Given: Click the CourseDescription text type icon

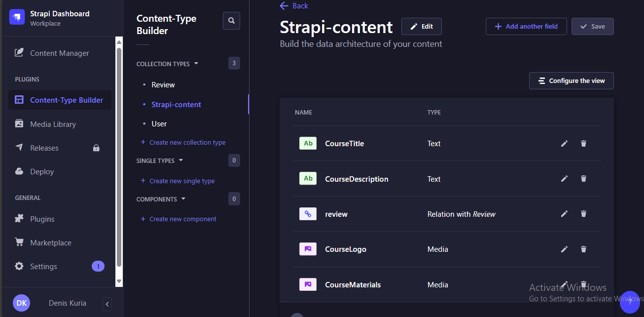Looking at the screenshot, I should [x=308, y=179].
